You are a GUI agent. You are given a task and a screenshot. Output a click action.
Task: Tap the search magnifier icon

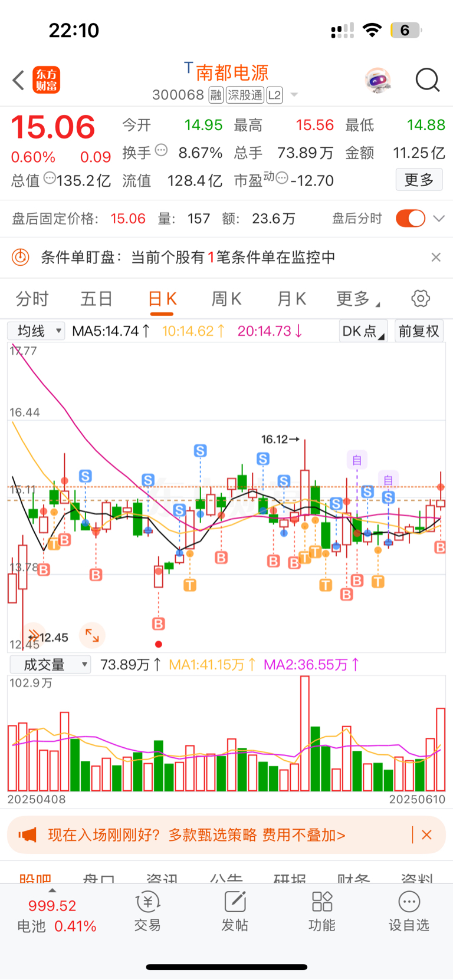(428, 80)
